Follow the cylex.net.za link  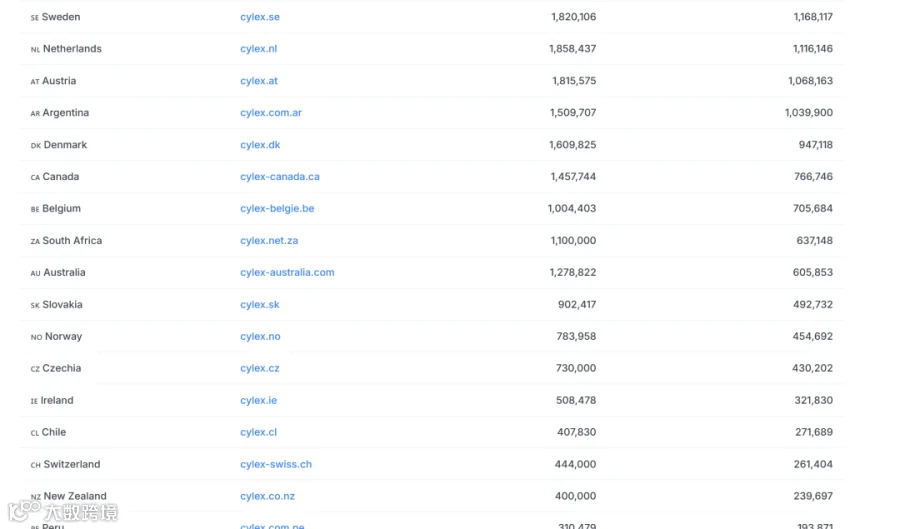269,241
